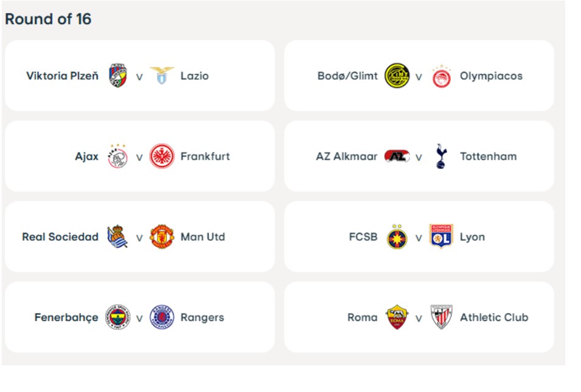Viewport: 581px width, 392px height.
Task: Click the FCSB star badge
Action: (397, 237)
